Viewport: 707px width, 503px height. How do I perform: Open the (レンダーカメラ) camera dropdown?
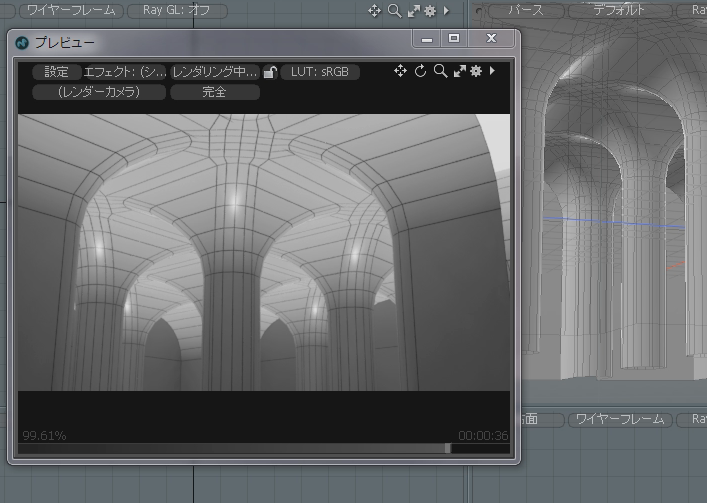coord(98,92)
